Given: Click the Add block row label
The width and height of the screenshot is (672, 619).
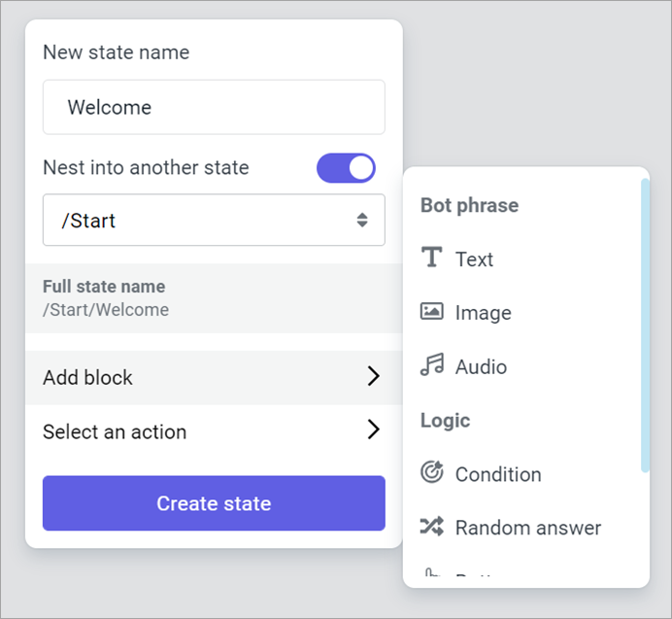Looking at the screenshot, I should coord(88,377).
